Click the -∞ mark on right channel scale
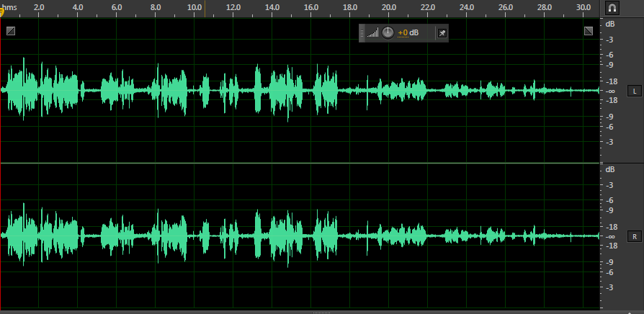644x314 pixels. [x=610, y=236]
